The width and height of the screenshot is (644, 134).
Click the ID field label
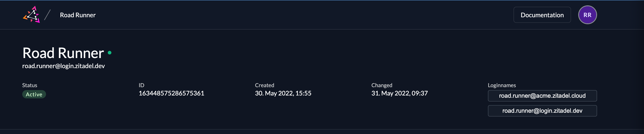141,85
